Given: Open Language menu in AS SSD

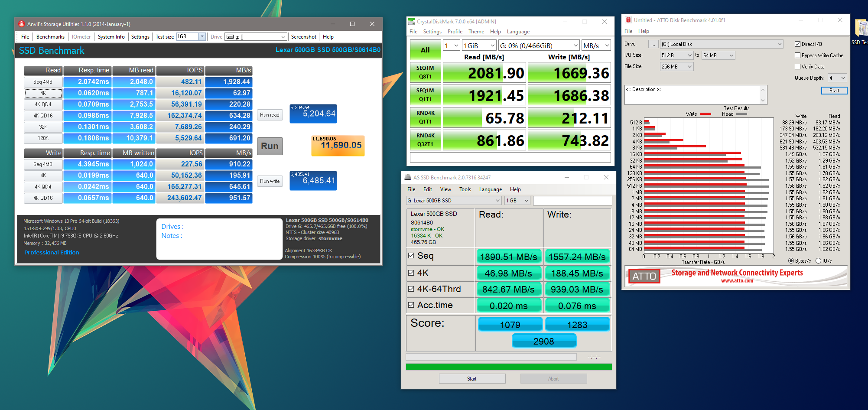Looking at the screenshot, I should point(491,189).
